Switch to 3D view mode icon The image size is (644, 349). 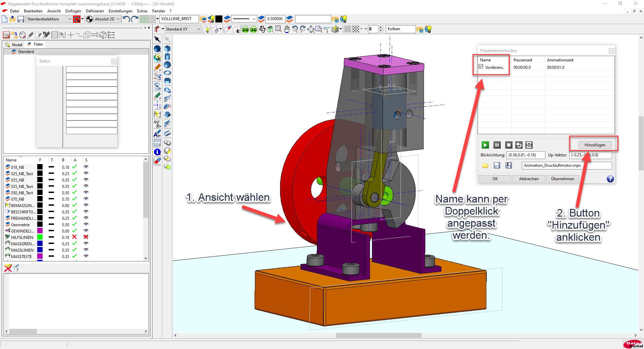coord(253,30)
